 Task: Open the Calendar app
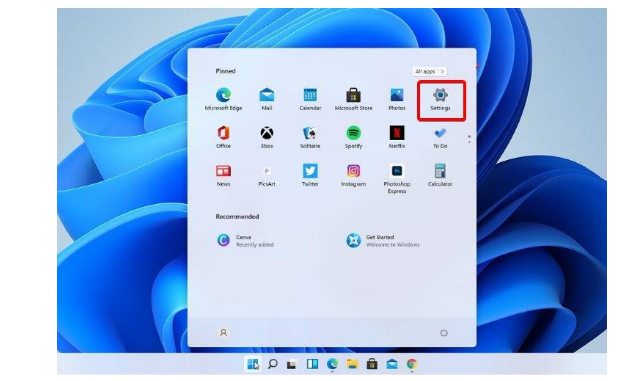310,99
